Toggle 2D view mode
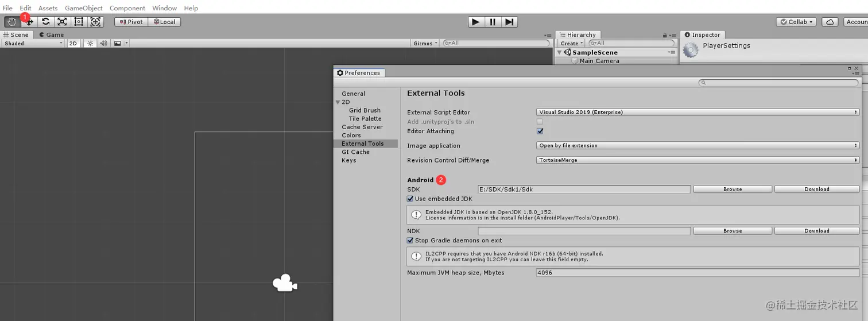 73,43
